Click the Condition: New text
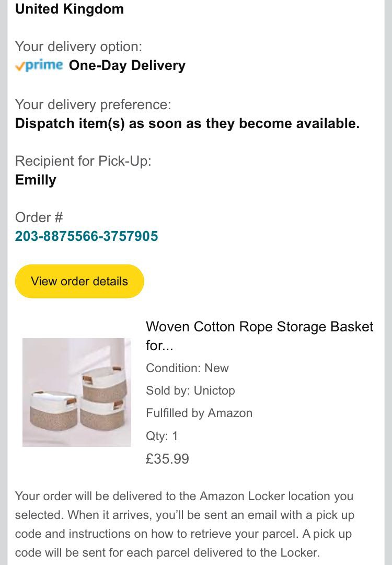The width and height of the screenshot is (392, 565). [187, 368]
